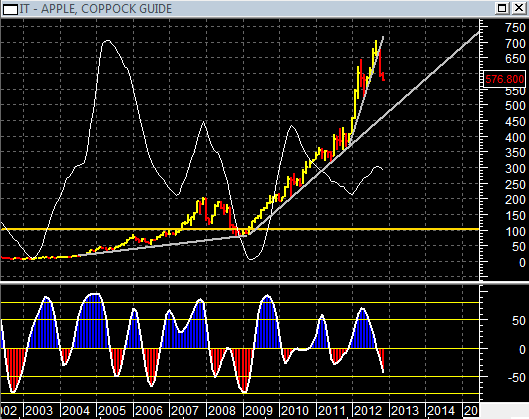Click the 100 price scale value
Image resolution: width=529 pixels, height=419 pixels.
coord(515,231)
